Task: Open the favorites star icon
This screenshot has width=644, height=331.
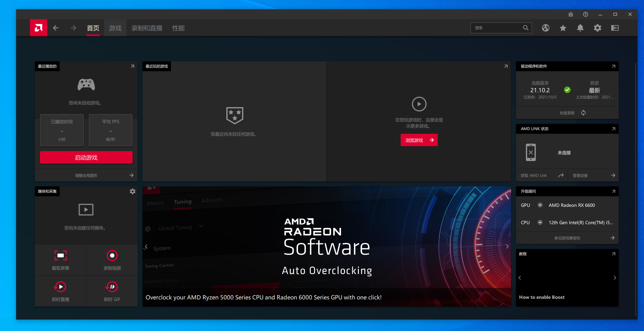Action: 563,28
